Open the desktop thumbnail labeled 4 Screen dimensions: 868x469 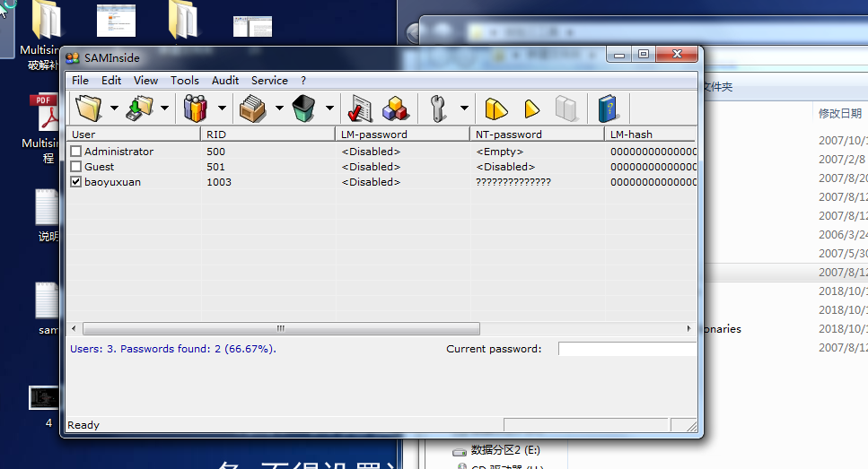click(x=44, y=397)
